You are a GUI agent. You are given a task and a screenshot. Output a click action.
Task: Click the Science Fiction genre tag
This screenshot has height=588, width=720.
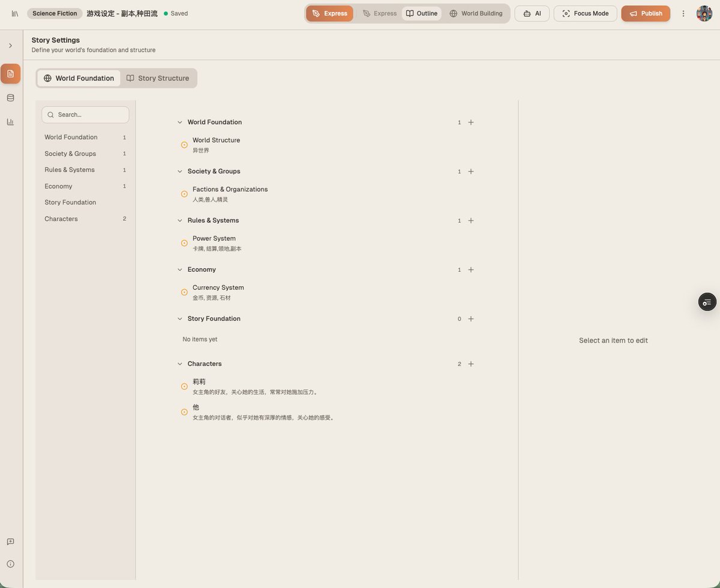click(x=55, y=13)
